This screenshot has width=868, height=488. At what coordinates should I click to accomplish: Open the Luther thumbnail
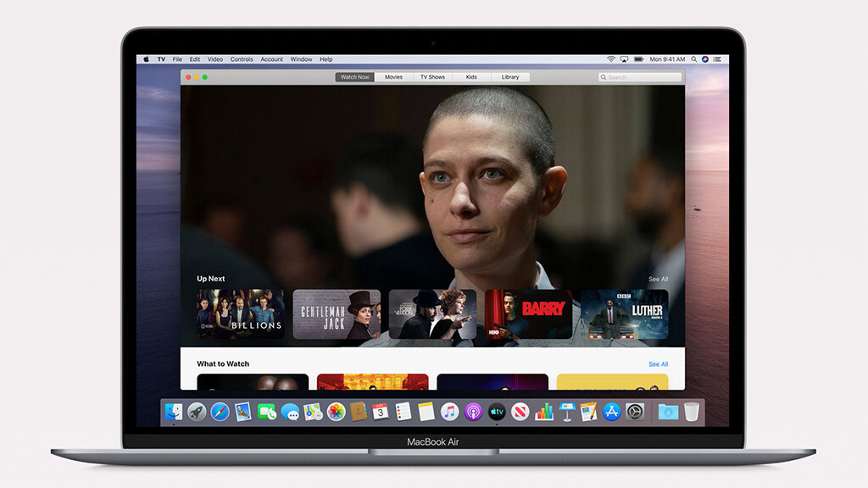[625, 313]
